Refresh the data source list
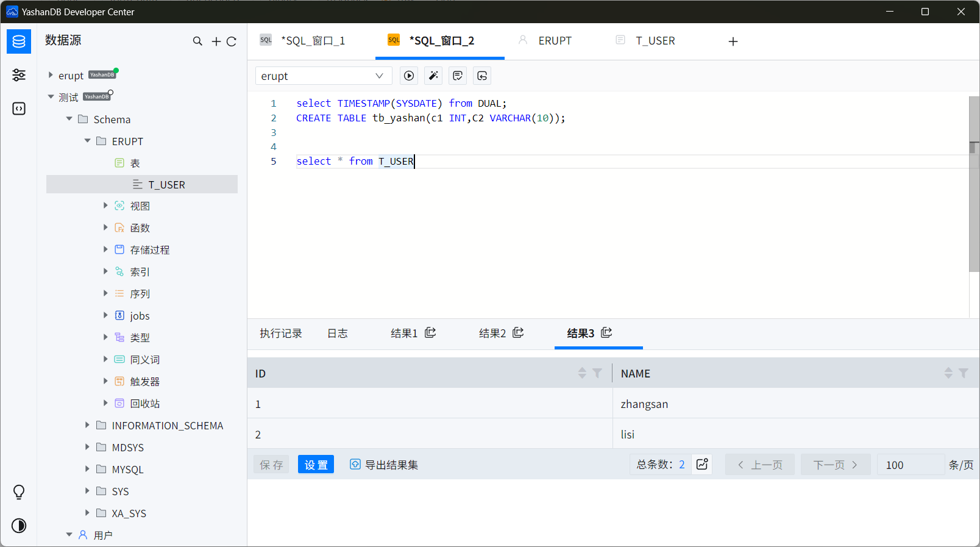The width and height of the screenshot is (980, 547). tap(232, 41)
